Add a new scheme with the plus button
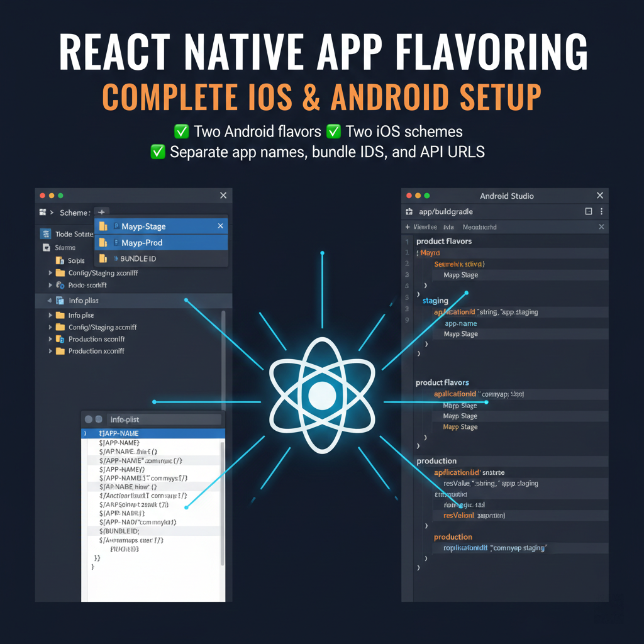 (101, 212)
